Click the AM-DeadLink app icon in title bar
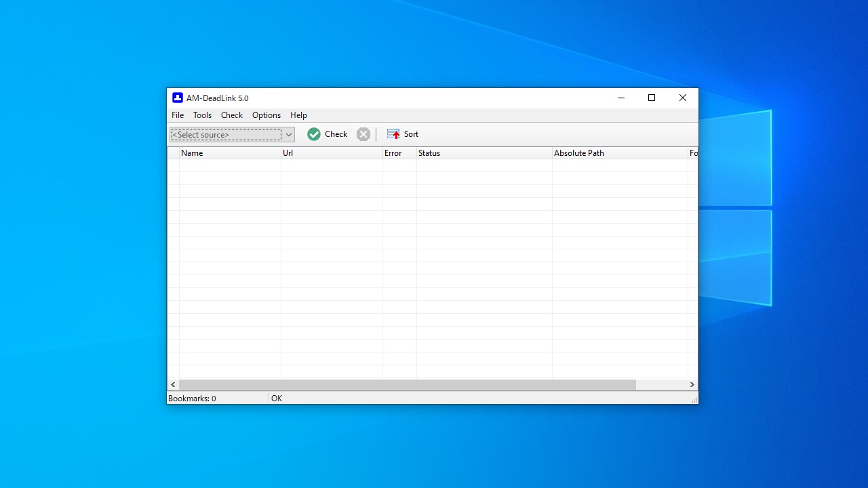Viewport: 868px width, 488px height. click(178, 98)
